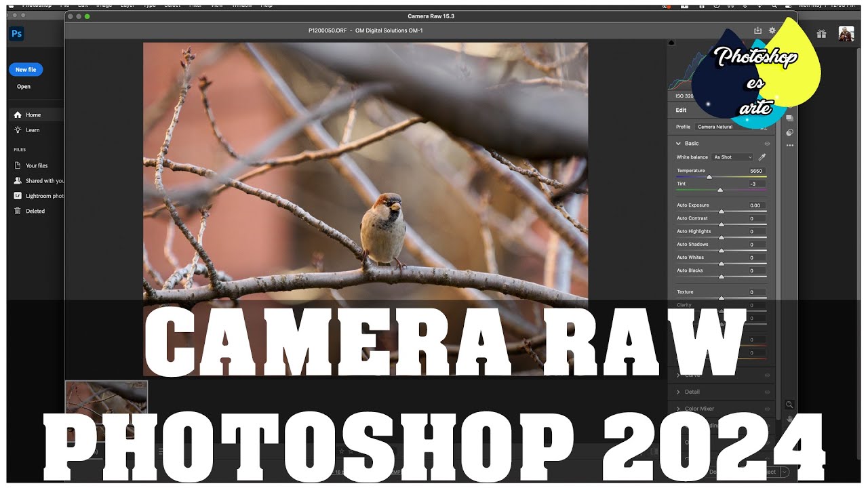Screen dimensions: 868x488
Task: Click the Temperature value field 5650
Action: pyautogui.click(x=757, y=171)
